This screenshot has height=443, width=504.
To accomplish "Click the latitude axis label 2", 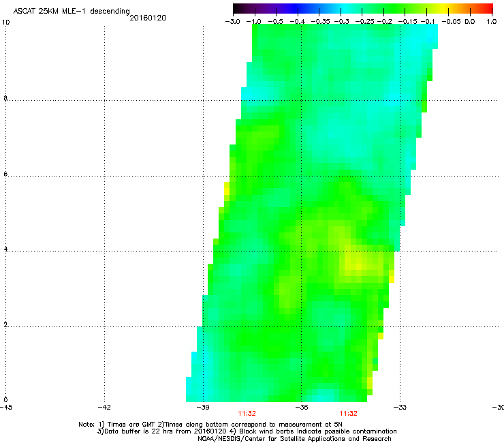I will [5, 324].
